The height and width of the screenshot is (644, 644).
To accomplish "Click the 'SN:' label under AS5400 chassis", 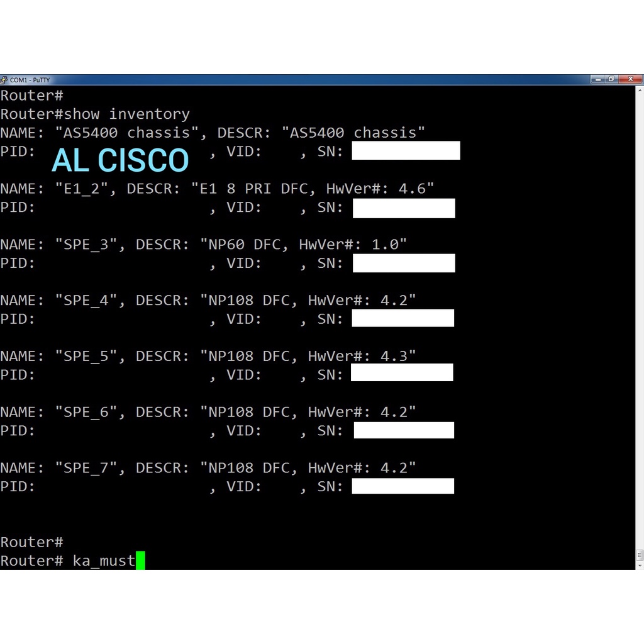I will pos(330,152).
